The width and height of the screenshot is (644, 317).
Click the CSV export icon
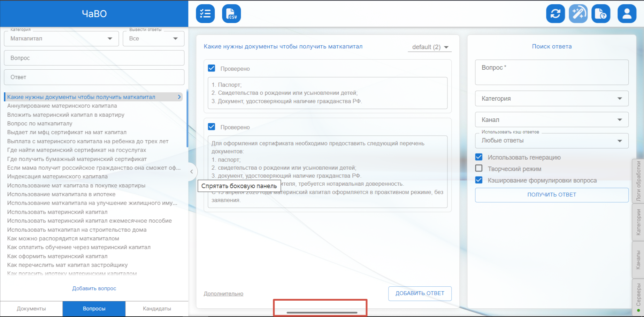(x=231, y=14)
